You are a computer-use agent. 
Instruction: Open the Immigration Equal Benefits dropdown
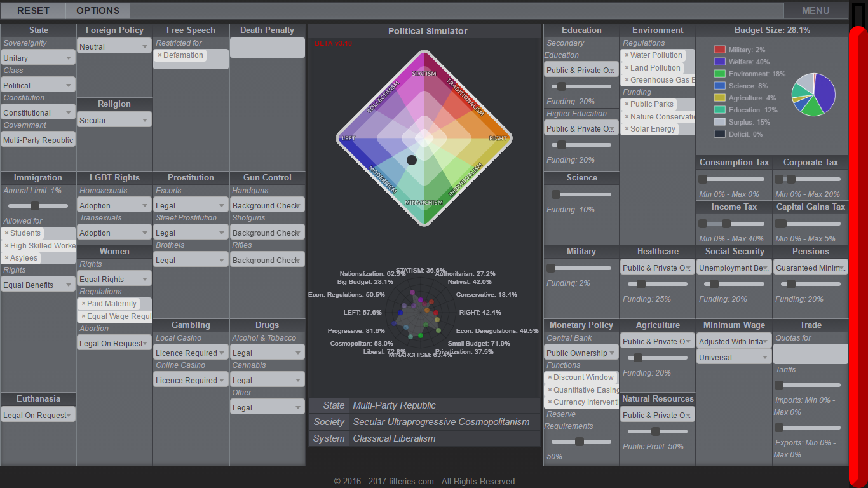point(38,285)
